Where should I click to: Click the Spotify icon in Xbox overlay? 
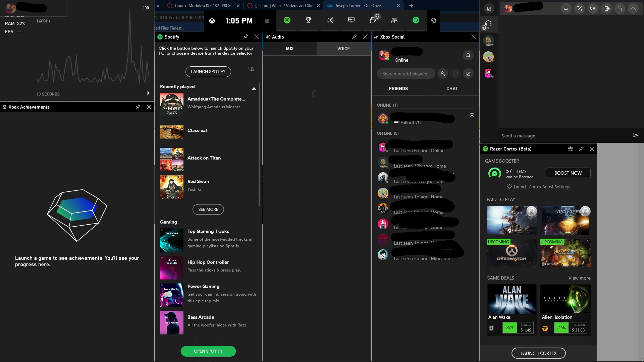pos(416,20)
